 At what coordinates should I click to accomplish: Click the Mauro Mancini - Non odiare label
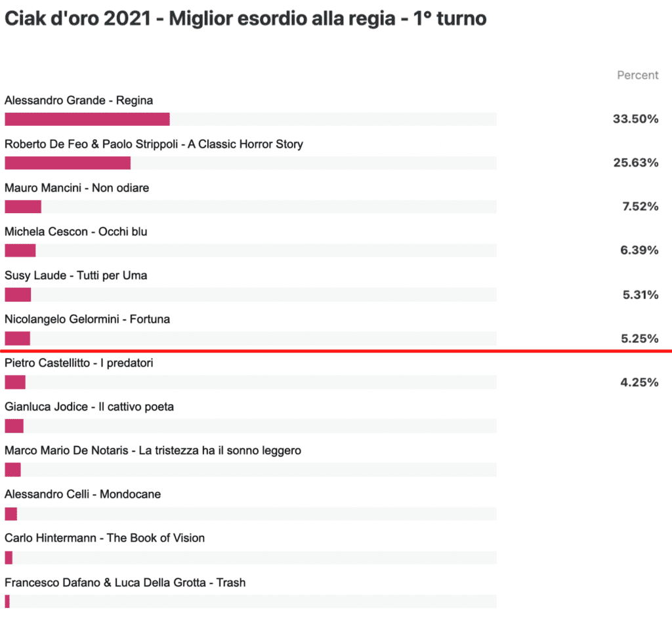point(77,188)
